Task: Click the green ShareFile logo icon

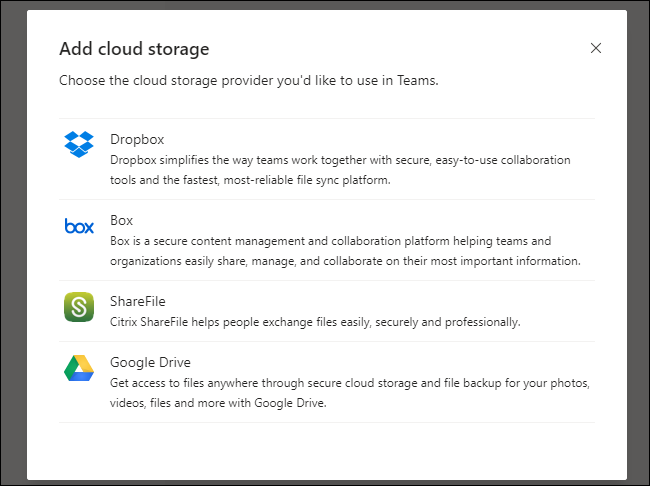Action: [79, 306]
